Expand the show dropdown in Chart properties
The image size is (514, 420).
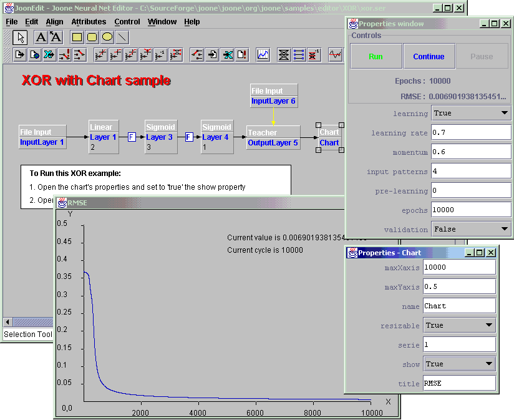click(x=459, y=364)
